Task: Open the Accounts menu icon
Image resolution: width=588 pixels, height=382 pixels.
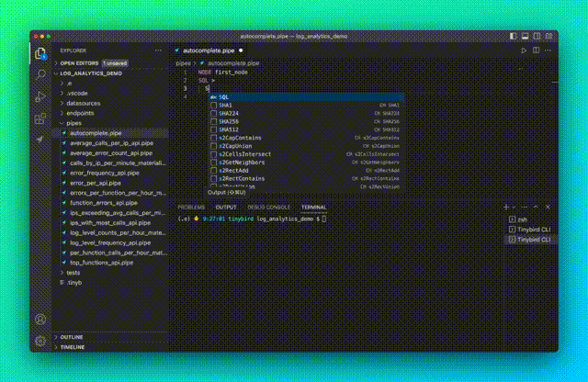Action: point(40,320)
